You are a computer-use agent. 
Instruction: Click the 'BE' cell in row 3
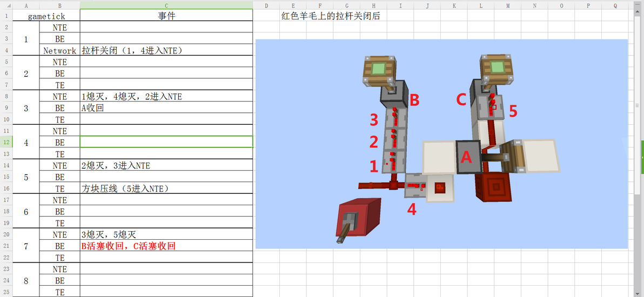(59, 39)
